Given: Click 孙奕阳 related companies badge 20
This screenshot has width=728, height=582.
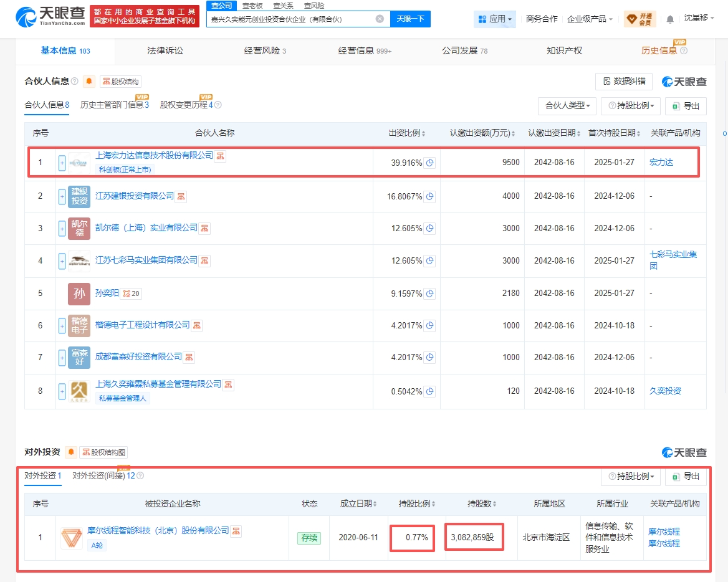Looking at the screenshot, I should tap(132, 293).
